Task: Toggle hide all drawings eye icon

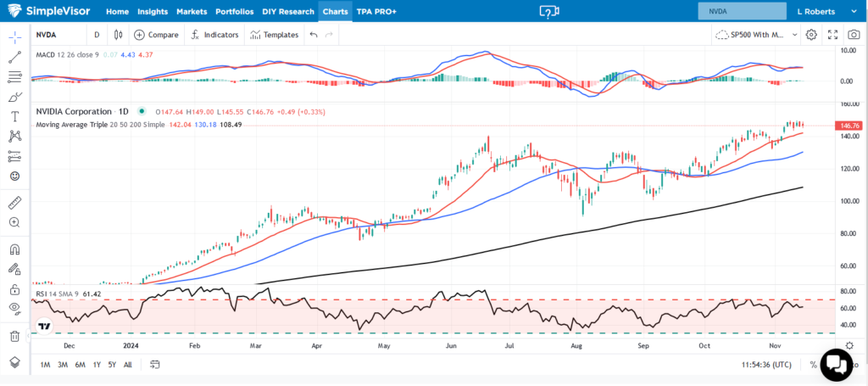Action: 15,309
